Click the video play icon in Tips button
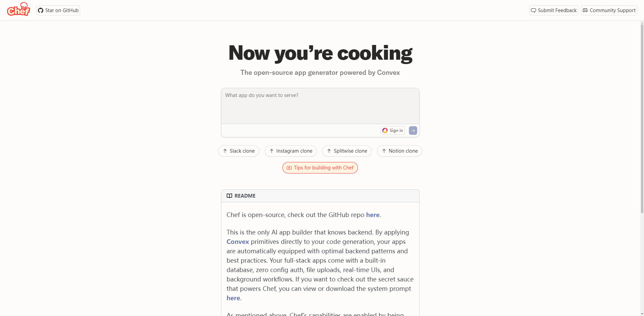Viewport: 644px width, 316px height. [x=289, y=168]
